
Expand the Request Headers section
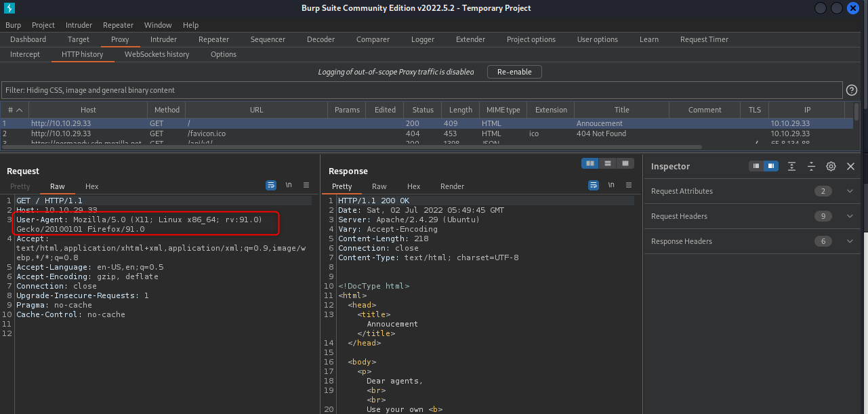click(x=850, y=216)
